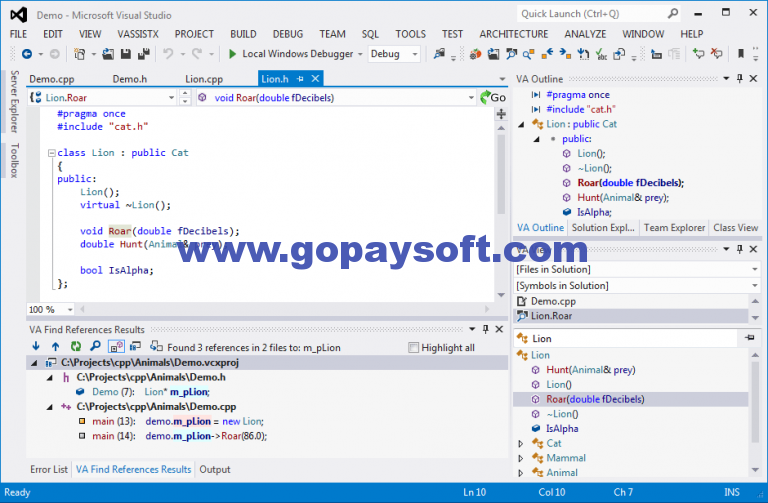The height and width of the screenshot is (503, 768).
Task: Switch to the Team Explorer tab
Action: point(674,228)
